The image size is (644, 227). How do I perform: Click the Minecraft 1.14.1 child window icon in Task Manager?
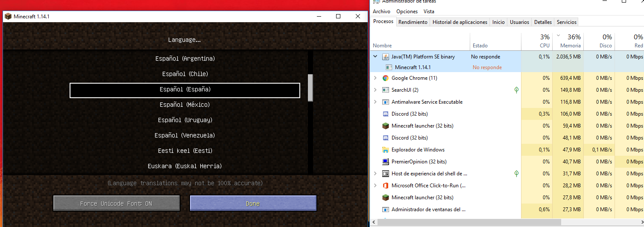coord(389,67)
